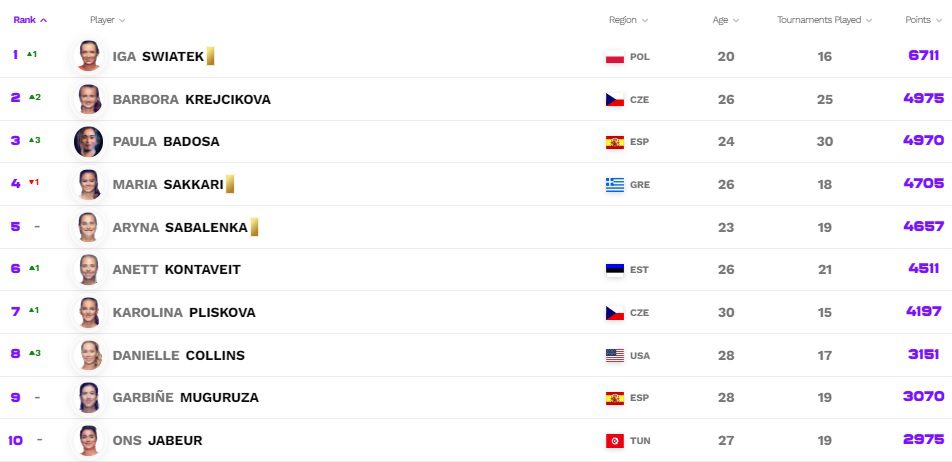
Task: Click Iga Swiatek's player photo
Action: coord(89,56)
